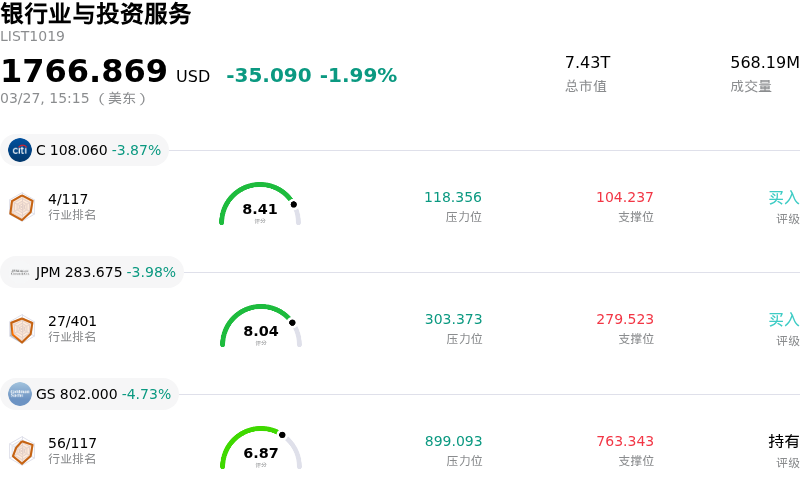Click Citi's 4/117 industry ranking
Image resolution: width=800 pixels, height=488 pixels.
tap(68, 199)
